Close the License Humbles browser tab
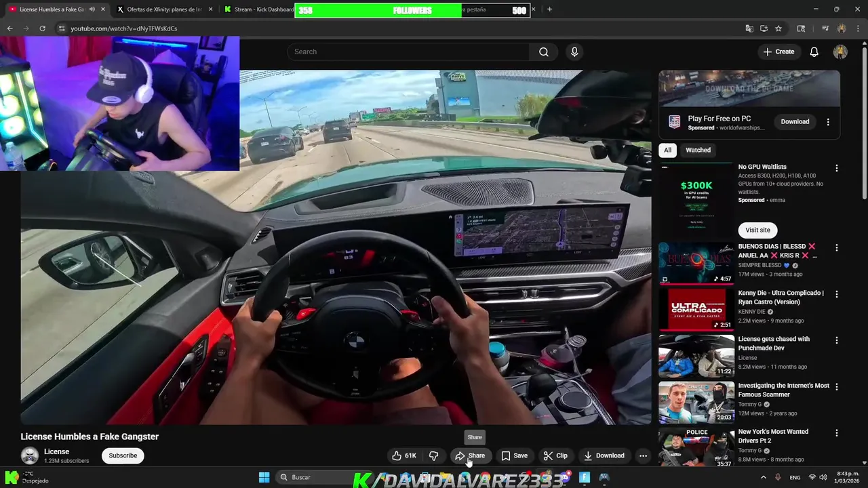 (x=103, y=9)
